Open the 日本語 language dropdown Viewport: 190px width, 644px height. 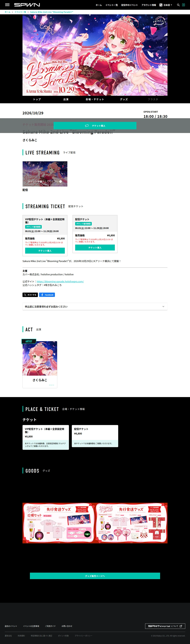pyautogui.click(x=168, y=5)
